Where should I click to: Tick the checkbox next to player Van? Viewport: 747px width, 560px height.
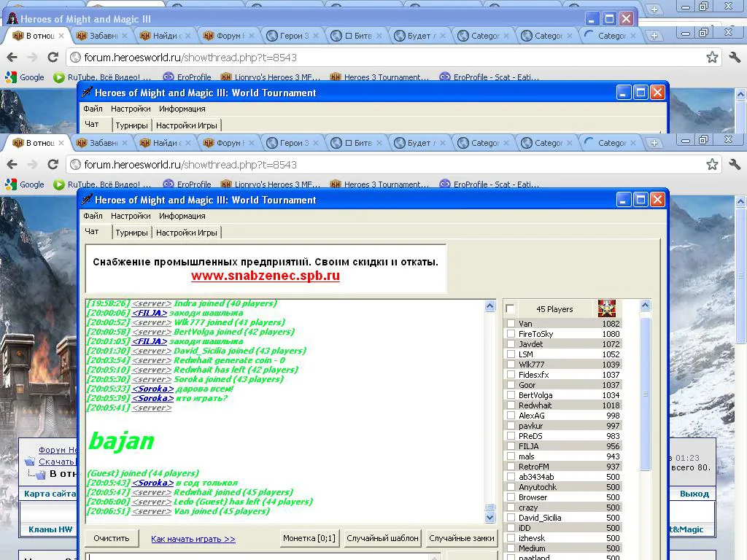point(511,323)
